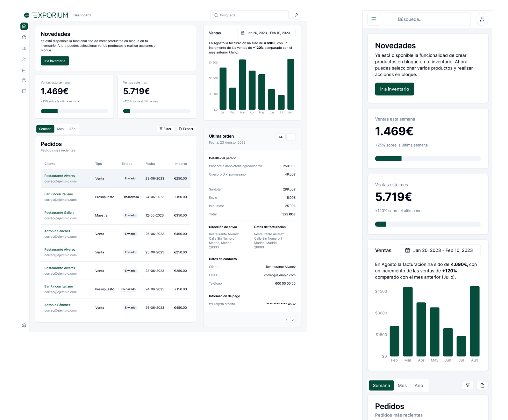Screen dimensions: 508x420
Task: Open desktop Ventas date range picker
Action: coord(266,33)
